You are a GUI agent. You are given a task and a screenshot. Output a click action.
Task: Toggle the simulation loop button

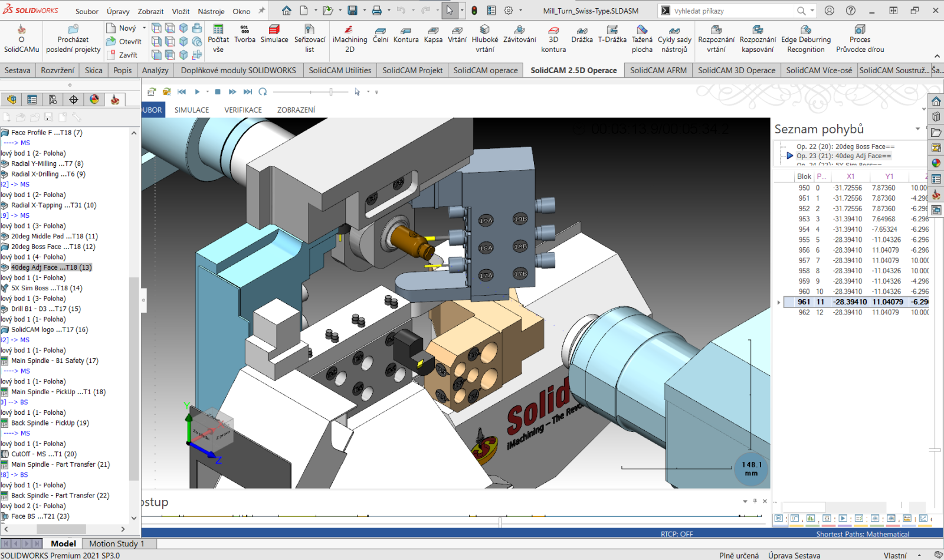(263, 91)
